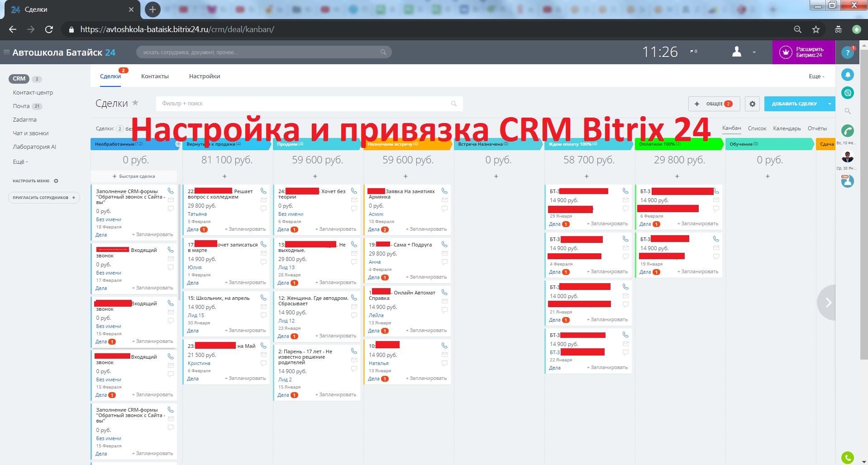This screenshot has width=868, height=465.
Task: Click the phone icon on the Лид 13 card
Action: click(x=354, y=244)
